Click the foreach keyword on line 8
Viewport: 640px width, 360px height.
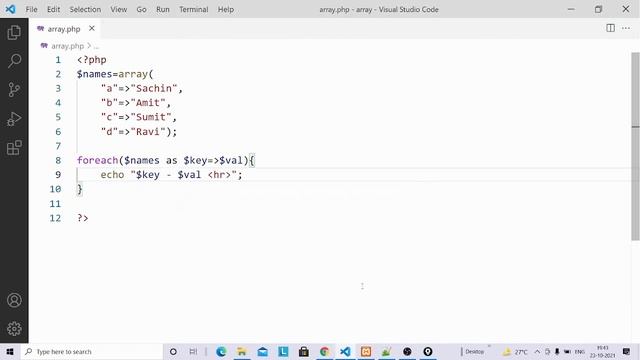[x=98, y=160]
